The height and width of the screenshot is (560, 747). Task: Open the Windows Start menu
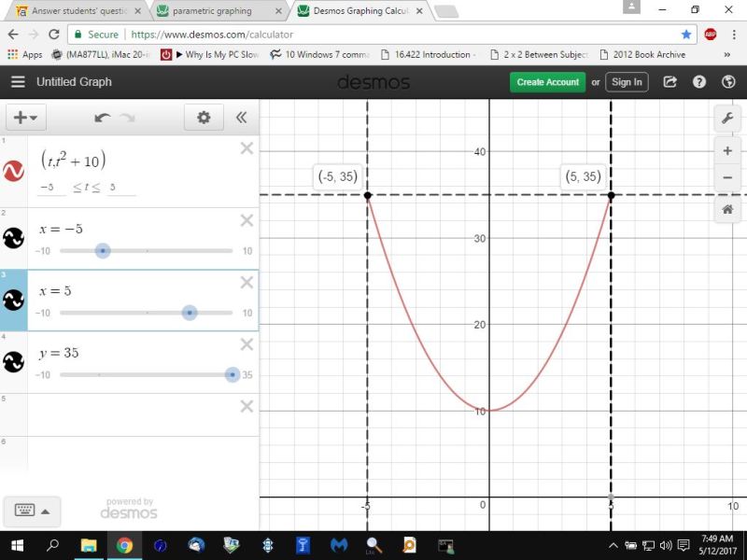[17, 545]
